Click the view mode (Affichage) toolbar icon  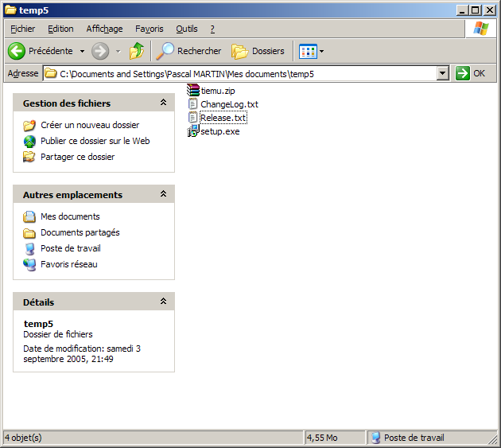pyautogui.click(x=308, y=51)
